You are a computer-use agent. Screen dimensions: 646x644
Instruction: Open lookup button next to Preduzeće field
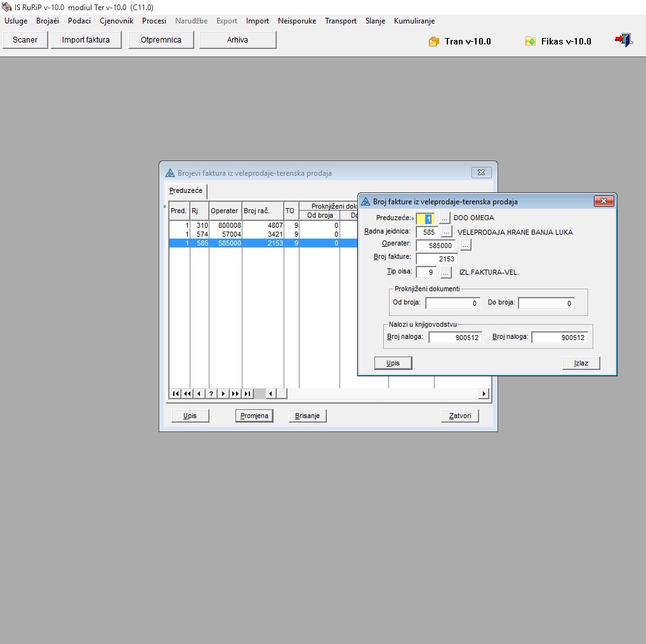pyautogui.click(x=445, y=218)
